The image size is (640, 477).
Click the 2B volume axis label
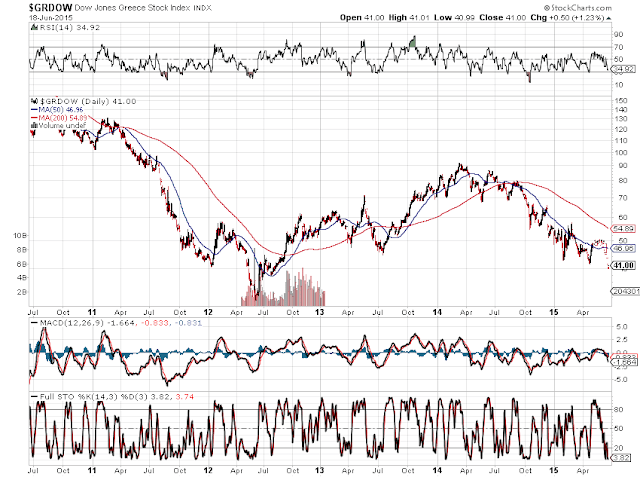pos(22,292)
